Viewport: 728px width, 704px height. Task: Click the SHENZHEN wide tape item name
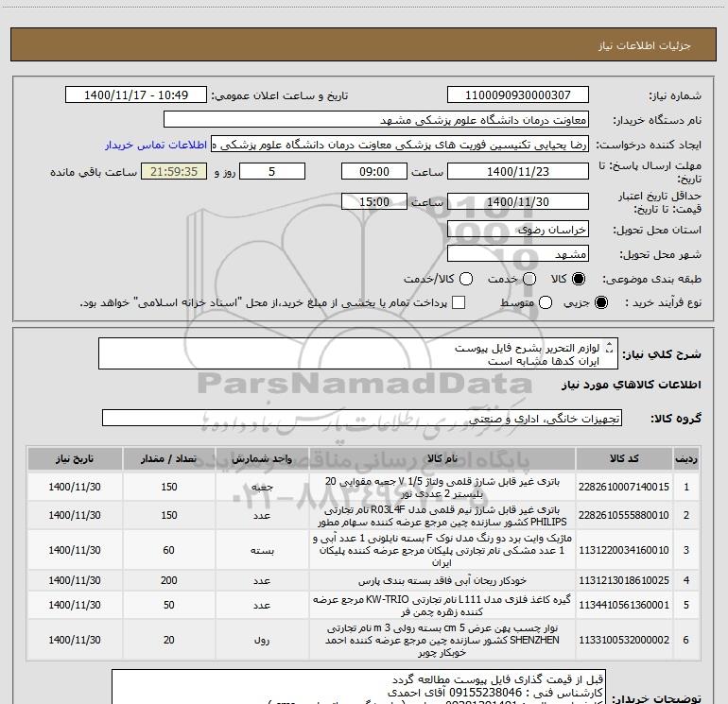pyautogui.click(x=442, y=641)
